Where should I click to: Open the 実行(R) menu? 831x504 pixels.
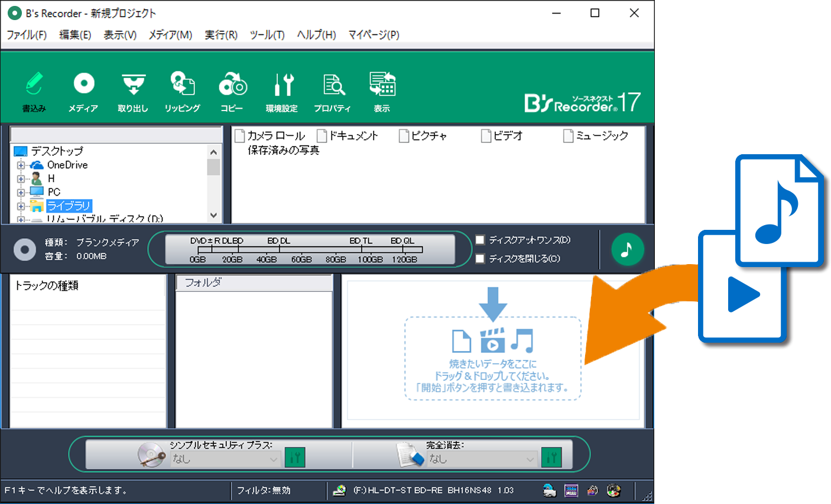221,35
